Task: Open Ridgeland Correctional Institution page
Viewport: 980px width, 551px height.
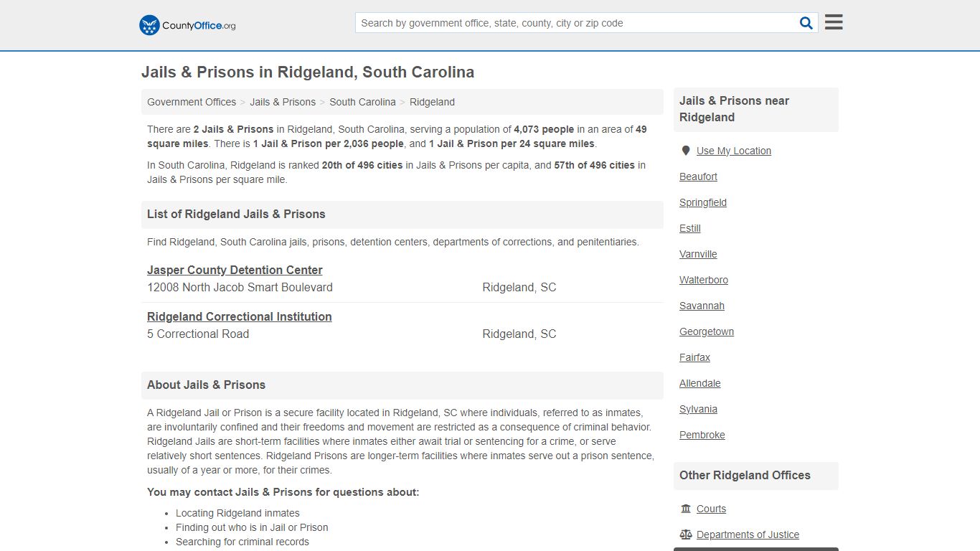Action: 240,316
